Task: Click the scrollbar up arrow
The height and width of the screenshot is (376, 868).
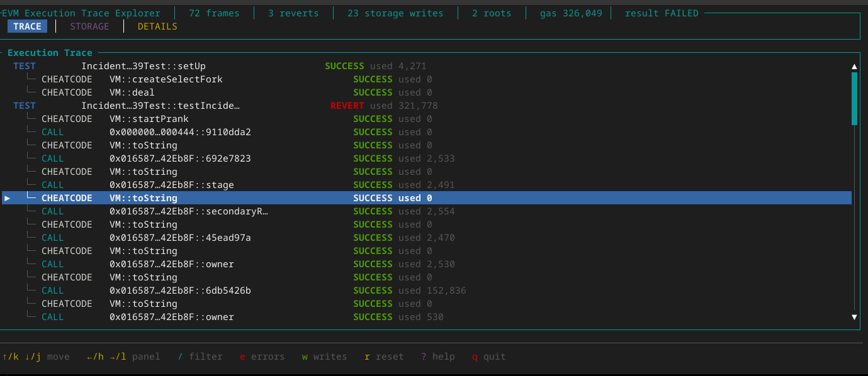Action: click(854, 66)
